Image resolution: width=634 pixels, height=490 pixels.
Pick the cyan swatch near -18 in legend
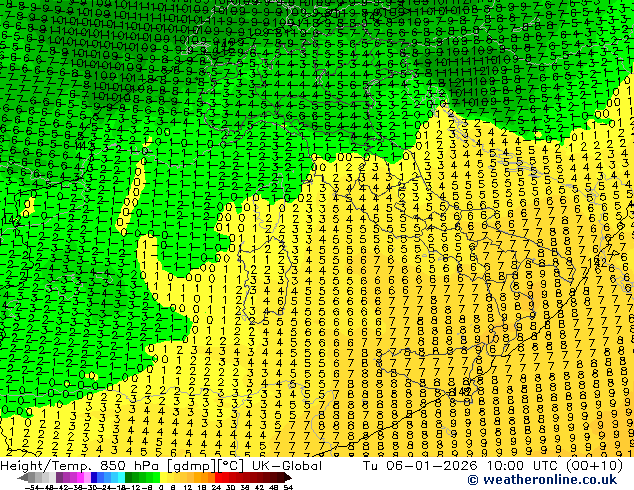121,477
